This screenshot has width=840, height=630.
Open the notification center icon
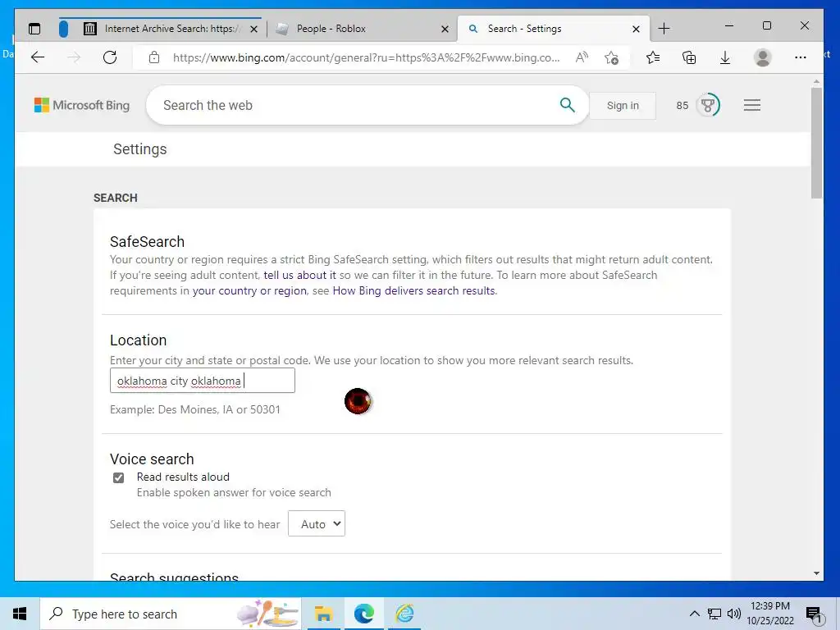pyautogui.click(x=813, y=614)
